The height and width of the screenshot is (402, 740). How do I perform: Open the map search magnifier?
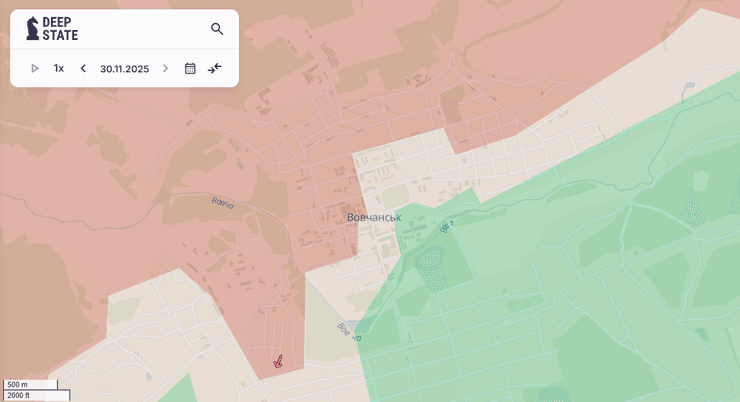coord(217,29)
